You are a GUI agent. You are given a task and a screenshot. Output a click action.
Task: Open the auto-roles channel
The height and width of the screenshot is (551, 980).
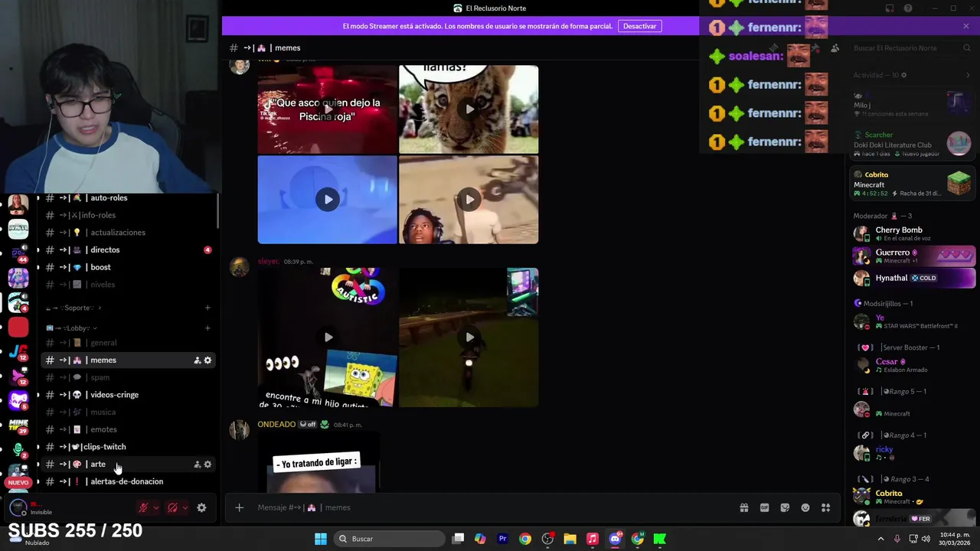pyautogui.click(x=128, y=197)
